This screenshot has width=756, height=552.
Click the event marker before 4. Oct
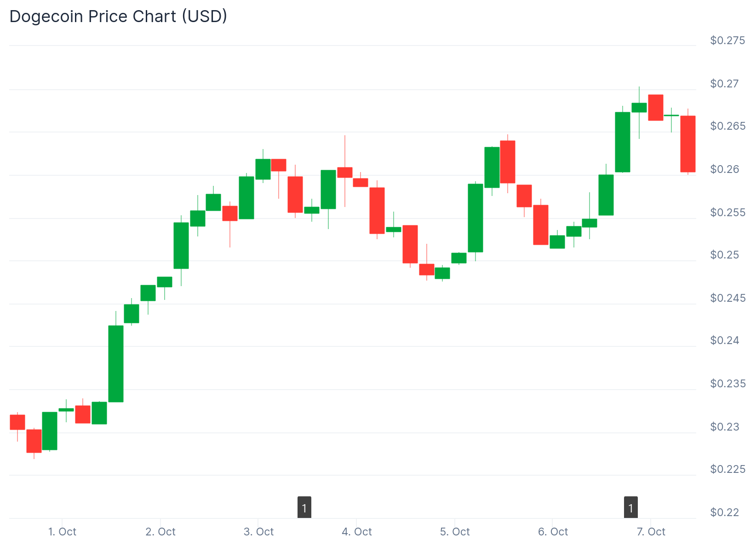tap(304, 508)
